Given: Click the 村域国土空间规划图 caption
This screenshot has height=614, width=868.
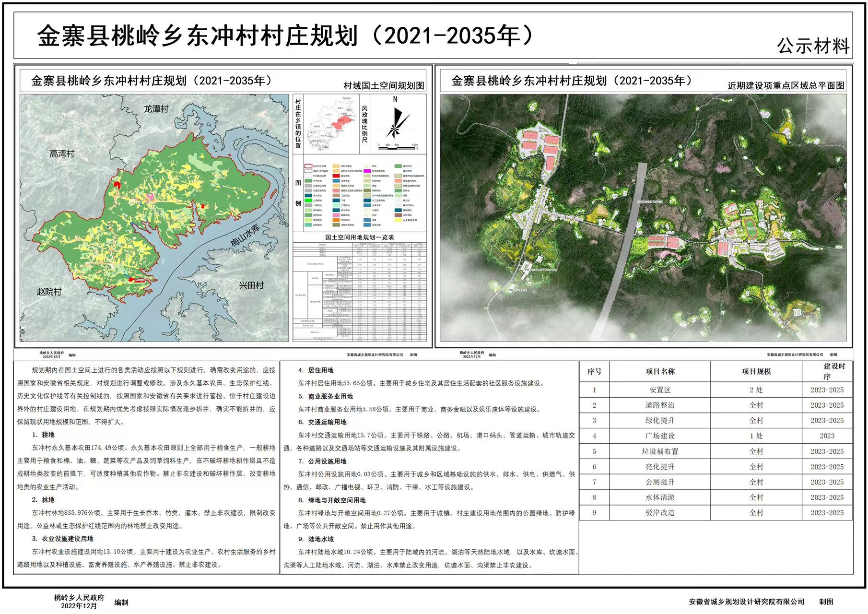Looking at the screenshot, I should 384,85.
